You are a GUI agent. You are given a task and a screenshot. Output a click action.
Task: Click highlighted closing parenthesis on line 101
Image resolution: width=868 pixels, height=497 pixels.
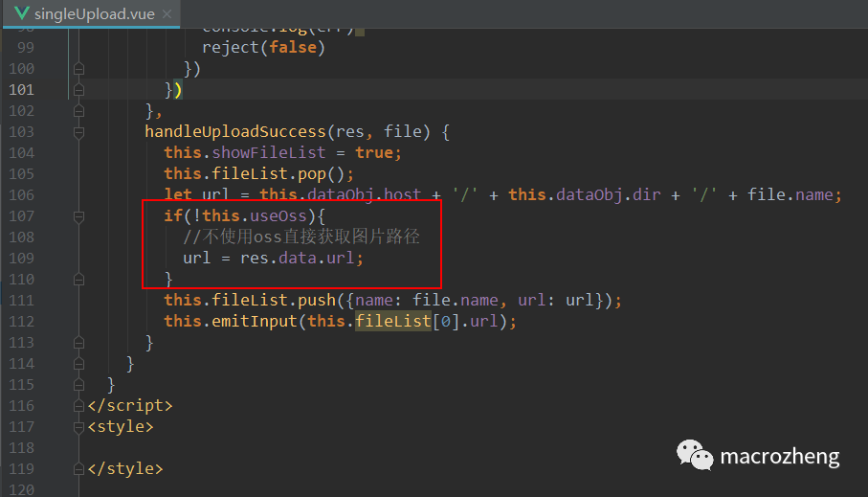pos(178,90)
